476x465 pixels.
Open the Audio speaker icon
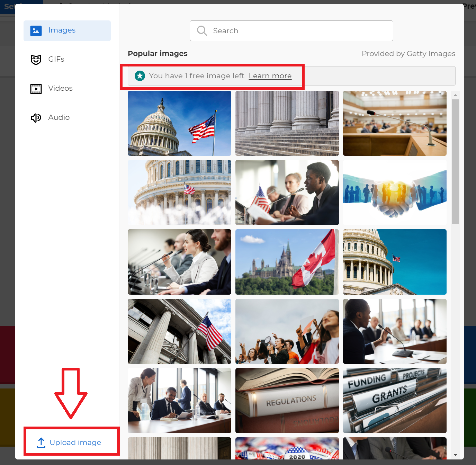coord(36,118)
